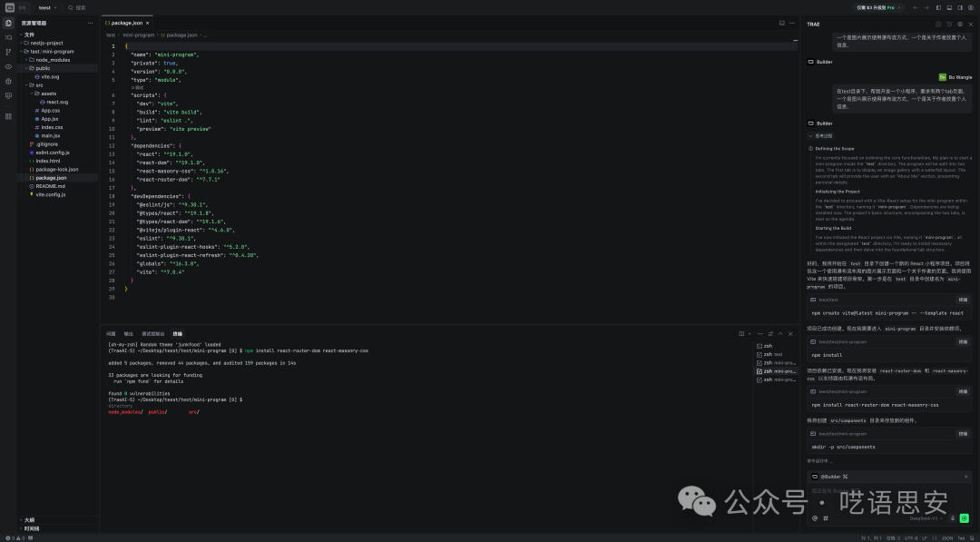Click the split editor icon above editor
The width and height of the screenshot is (980, 542).
pyautogui.click(x=781, y=23)
